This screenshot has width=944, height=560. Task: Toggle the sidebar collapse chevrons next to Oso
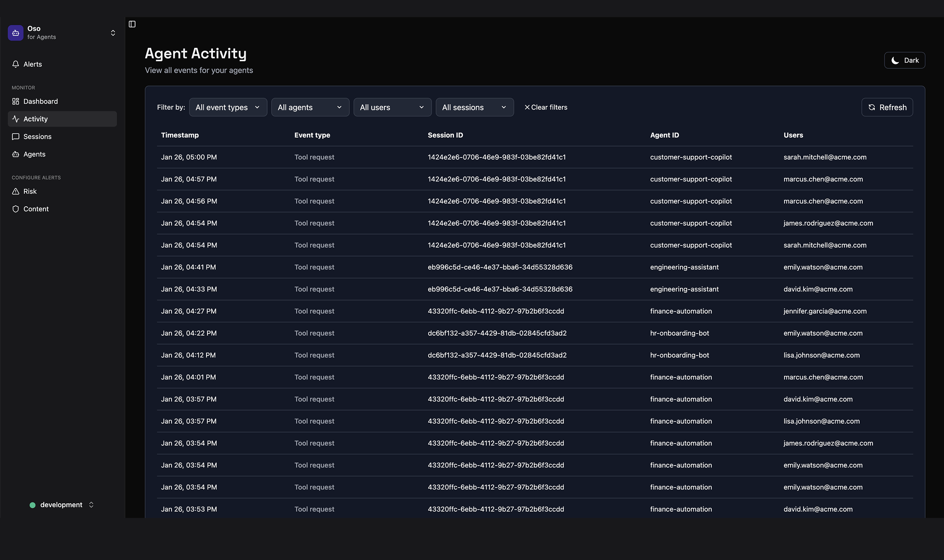[x=113, y=32]
